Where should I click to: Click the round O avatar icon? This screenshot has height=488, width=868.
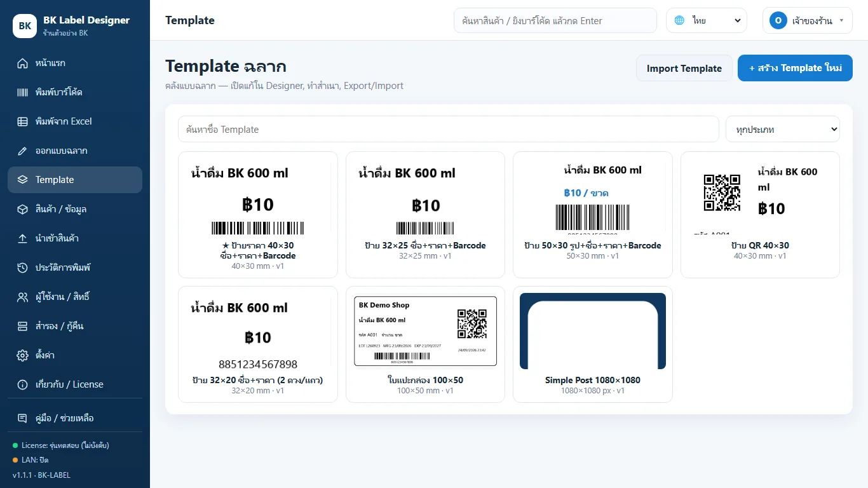tap(778, 20)
